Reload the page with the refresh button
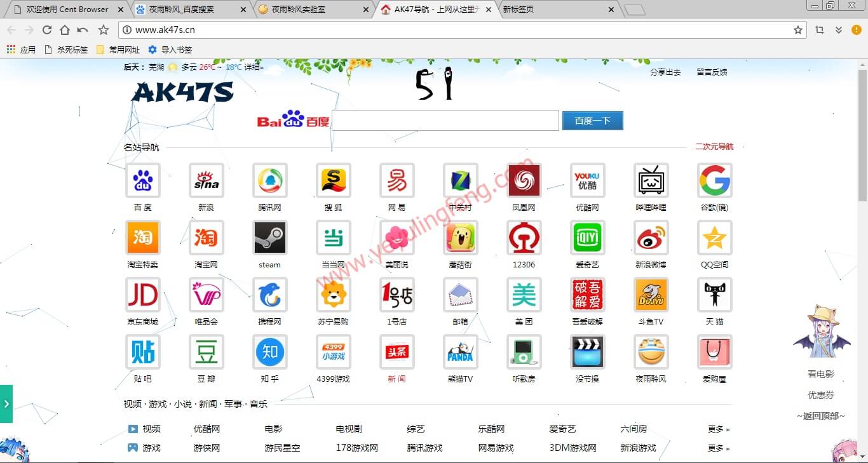 [47, 30]
